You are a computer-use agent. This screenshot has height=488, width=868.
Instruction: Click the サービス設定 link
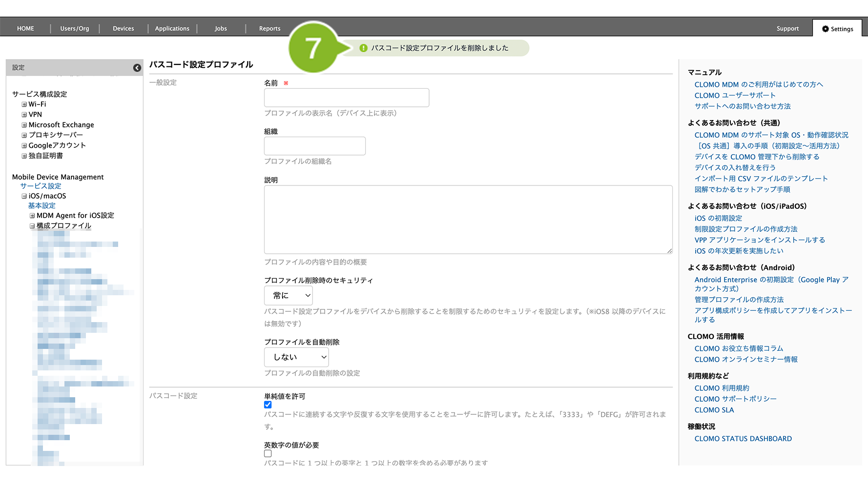(x=41, y=186)
